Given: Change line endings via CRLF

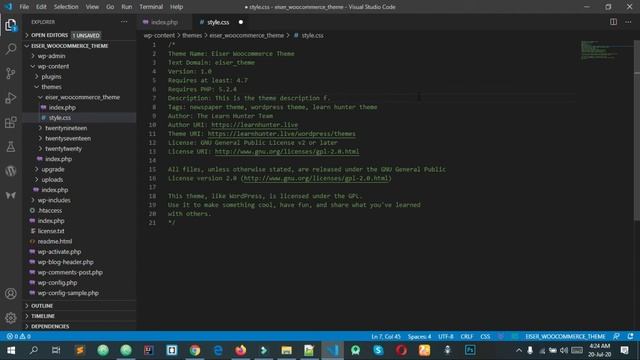Looking at the screenshot, I should coord(467,336).
